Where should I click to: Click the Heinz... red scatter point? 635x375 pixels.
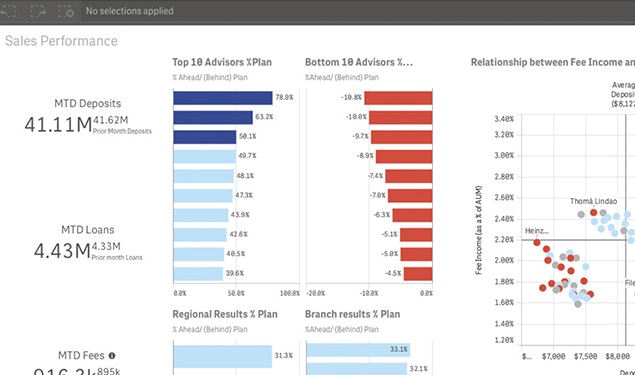click(x=537, y=243)
